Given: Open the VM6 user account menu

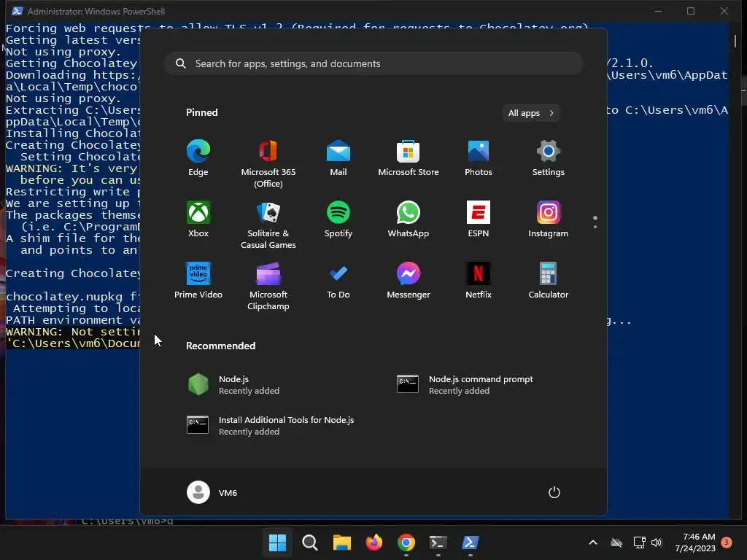Looking at the screenshot, I should [x=212, y=492].
